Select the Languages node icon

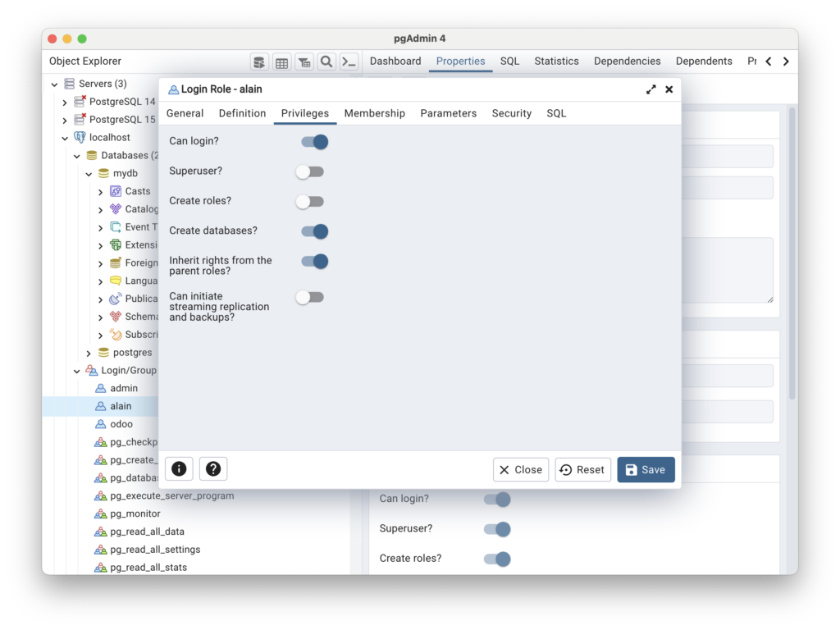[x=115, y=281]
